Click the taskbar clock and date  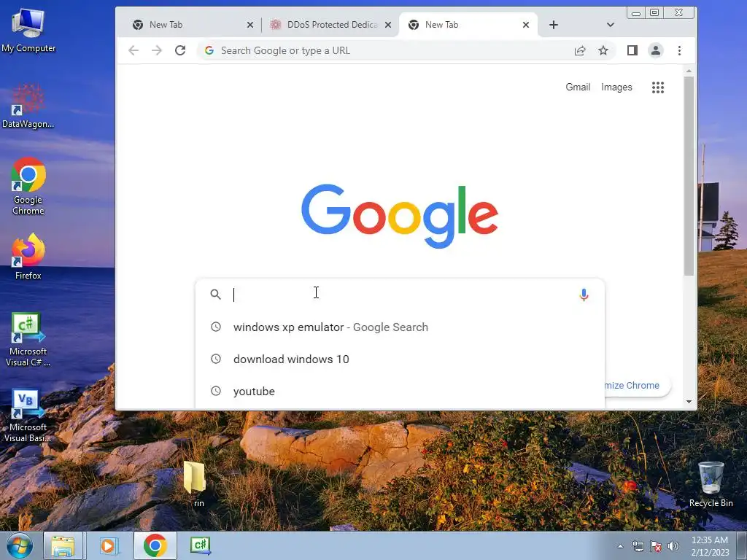[x=710, y=546]
